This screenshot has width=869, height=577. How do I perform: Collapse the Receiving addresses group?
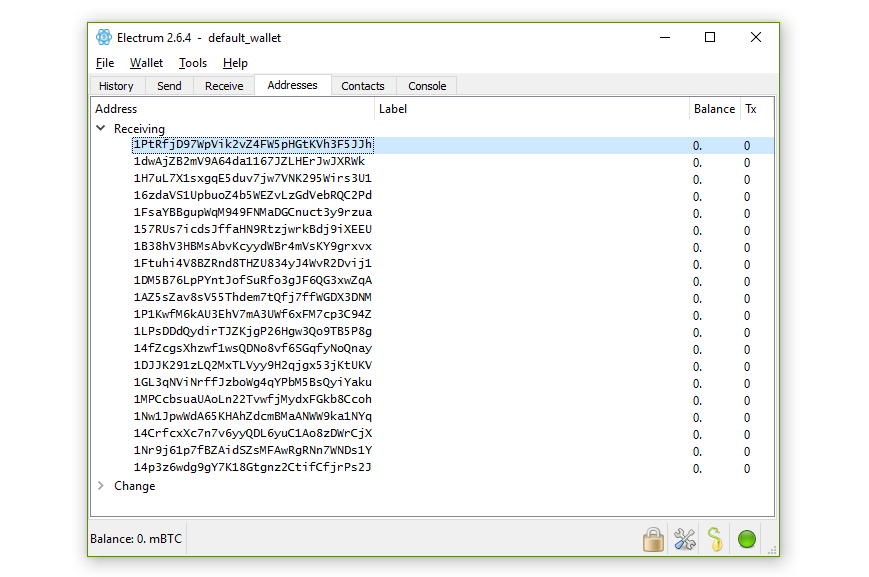[x=101, y=128]
